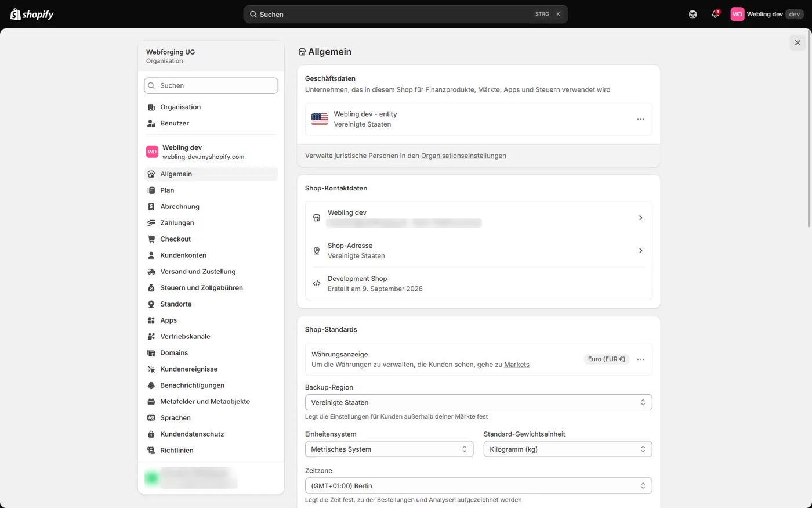Click the Organisation building icon
This screenshot has width=812, height=508.
151,107
